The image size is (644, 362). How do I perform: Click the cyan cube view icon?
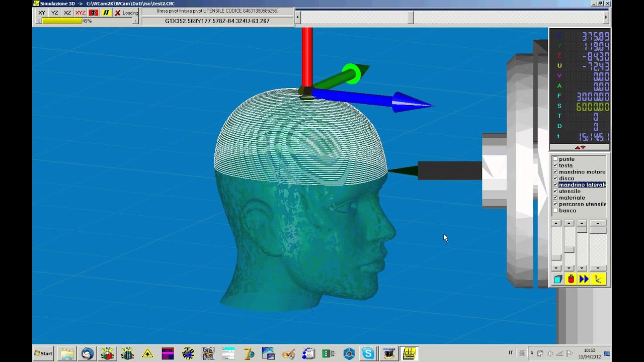point(557,279)
